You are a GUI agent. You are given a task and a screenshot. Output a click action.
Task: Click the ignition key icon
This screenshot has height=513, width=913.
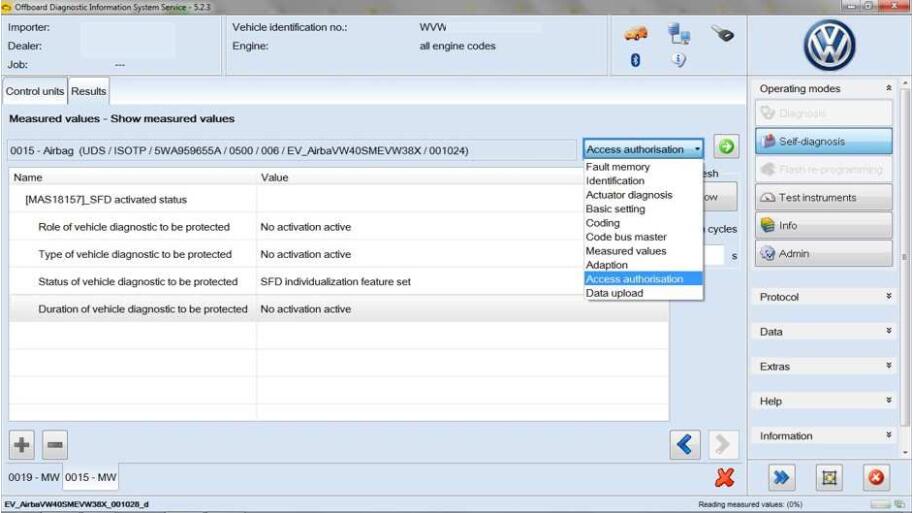[723, 34]
